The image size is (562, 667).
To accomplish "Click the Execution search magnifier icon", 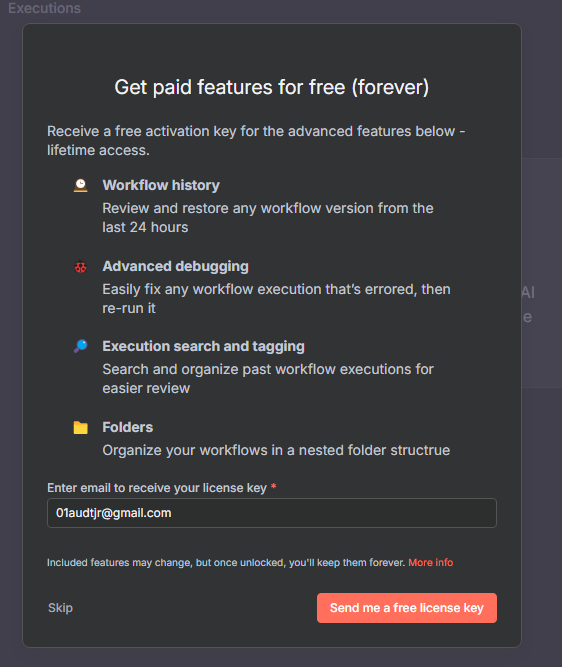I will [80, 346].
